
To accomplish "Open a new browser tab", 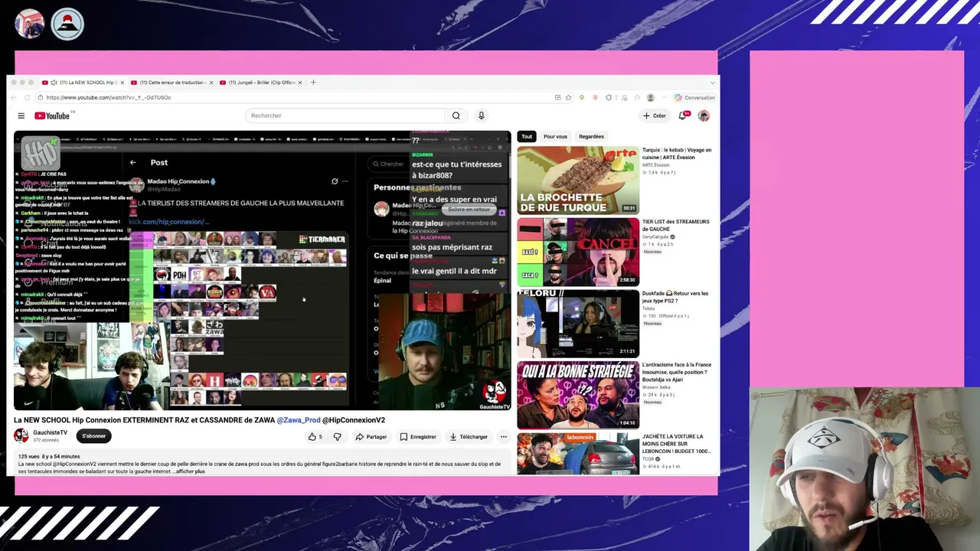I will click(312, 82).
